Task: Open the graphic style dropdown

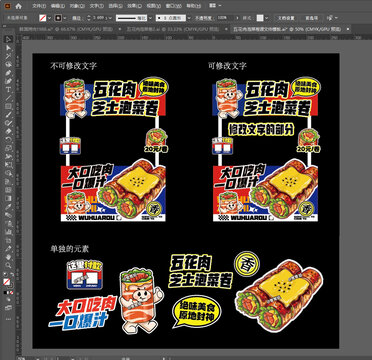Action: tap(267, 18)
